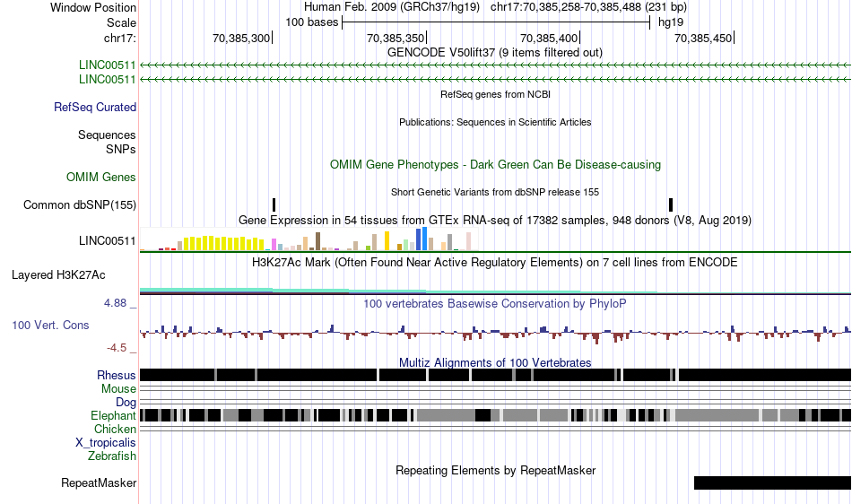
Task: Click Multiz Alignments of 100 Vertebrates title
Action: [495, 362]
